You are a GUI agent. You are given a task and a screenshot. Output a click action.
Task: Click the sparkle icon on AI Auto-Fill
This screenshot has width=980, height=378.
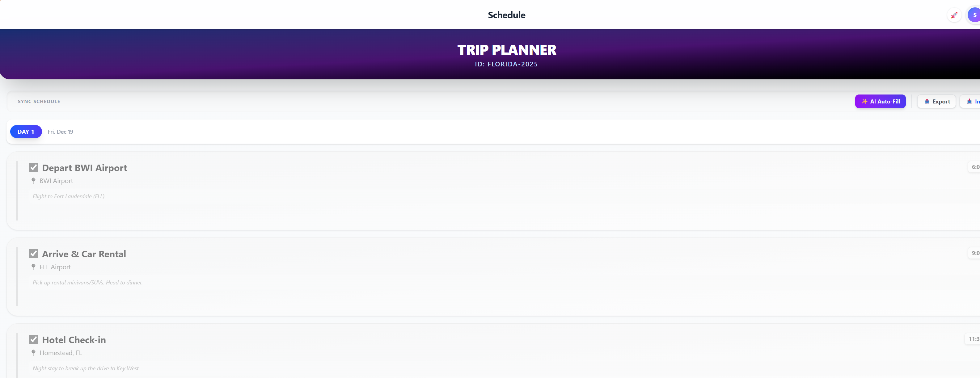pyautogui.click(x=864, y=101)
